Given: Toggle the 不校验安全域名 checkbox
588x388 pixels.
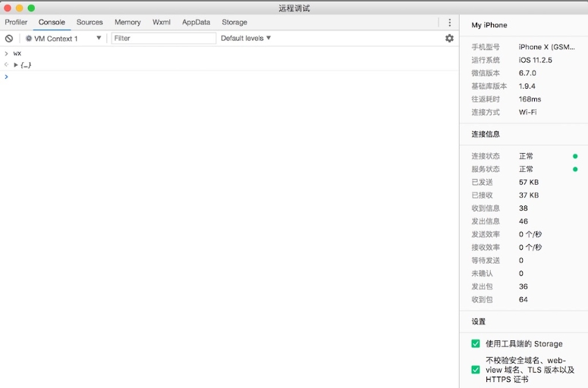Looking at the screenshot, I should [476, 370].
